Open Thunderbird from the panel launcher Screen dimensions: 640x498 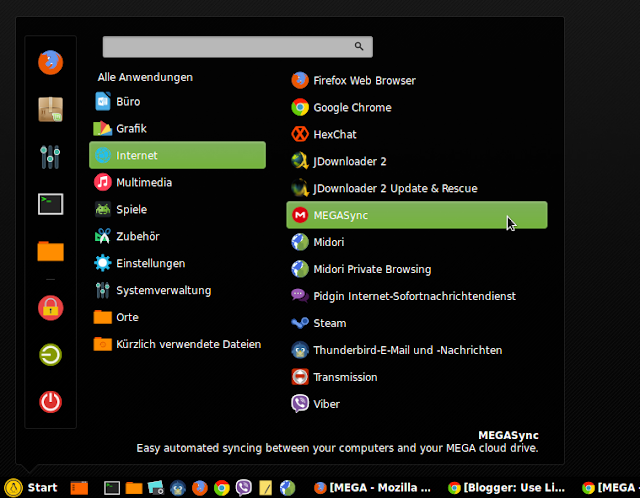tap(178, 488)
